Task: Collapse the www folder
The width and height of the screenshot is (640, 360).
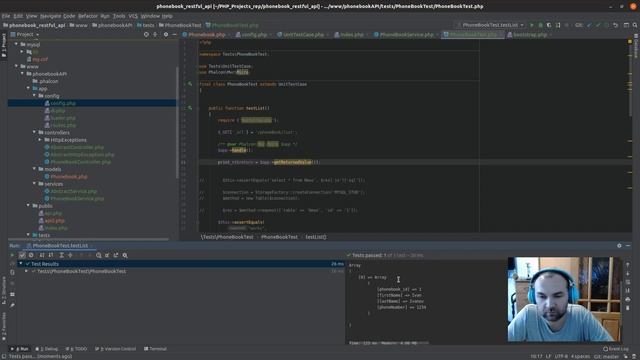Action: coord(16,66)
